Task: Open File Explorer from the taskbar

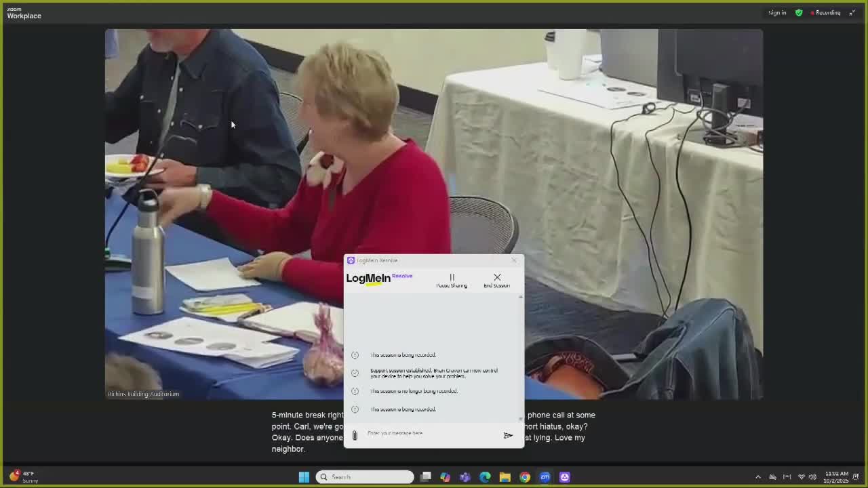Action: point(505,477)
